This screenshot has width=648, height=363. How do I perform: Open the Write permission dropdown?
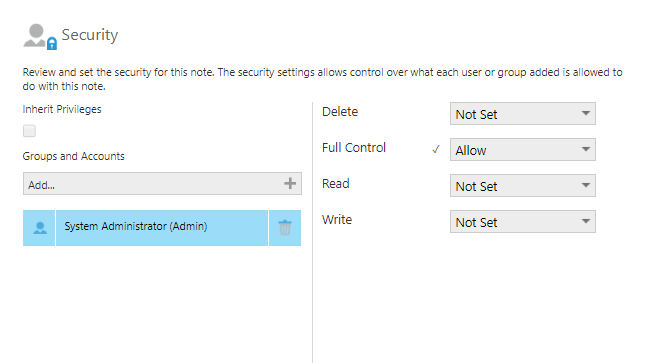coord(523,222)
